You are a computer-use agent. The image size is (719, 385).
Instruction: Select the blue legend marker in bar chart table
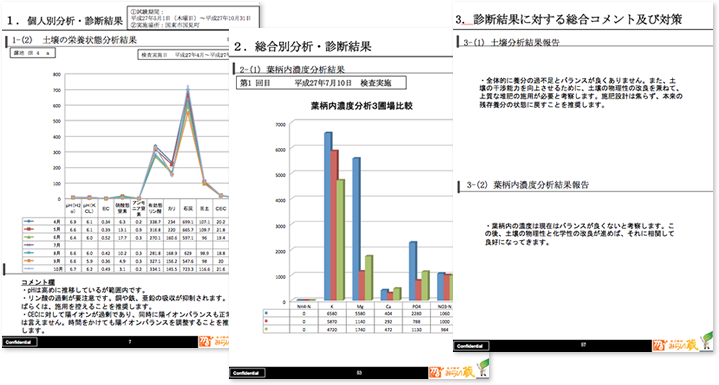[x=266, y=314]
